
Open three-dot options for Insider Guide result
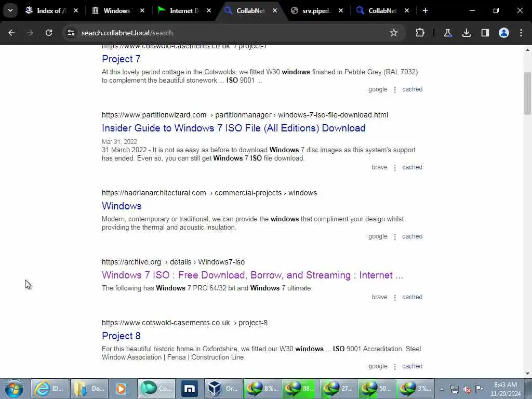click(x=395, y=168)
